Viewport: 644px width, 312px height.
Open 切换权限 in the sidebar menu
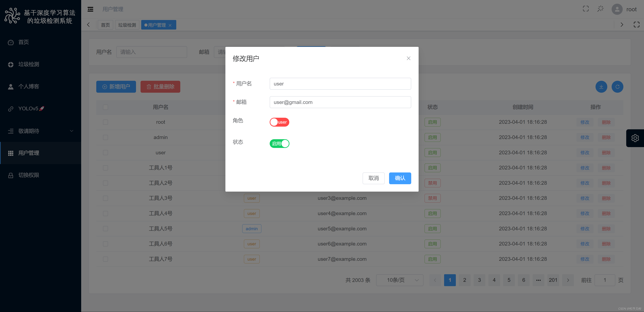pyautogui.click(x=40, y=175)
